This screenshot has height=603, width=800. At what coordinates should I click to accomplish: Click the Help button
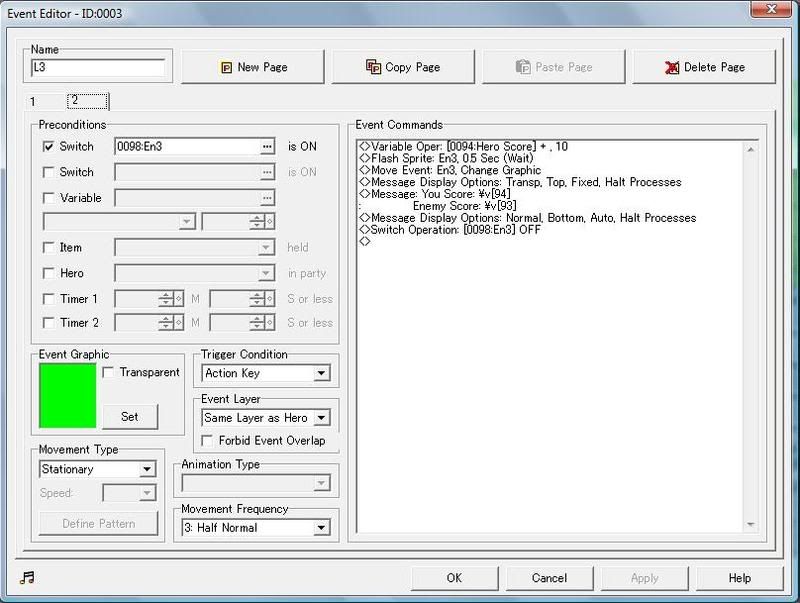739,578
